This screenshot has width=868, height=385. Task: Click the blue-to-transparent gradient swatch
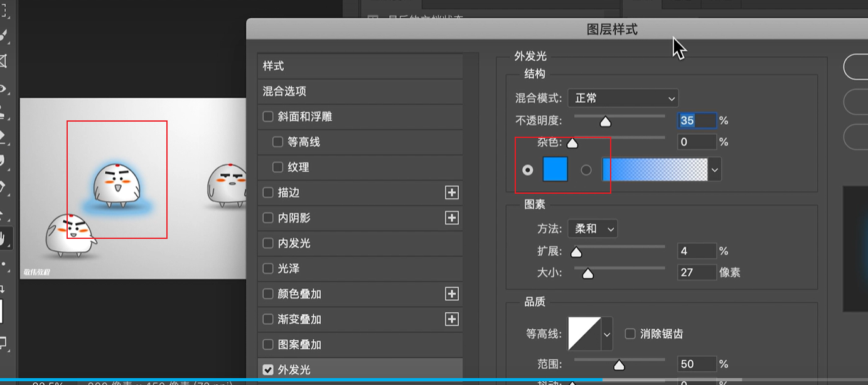click(x=655, y=169)
